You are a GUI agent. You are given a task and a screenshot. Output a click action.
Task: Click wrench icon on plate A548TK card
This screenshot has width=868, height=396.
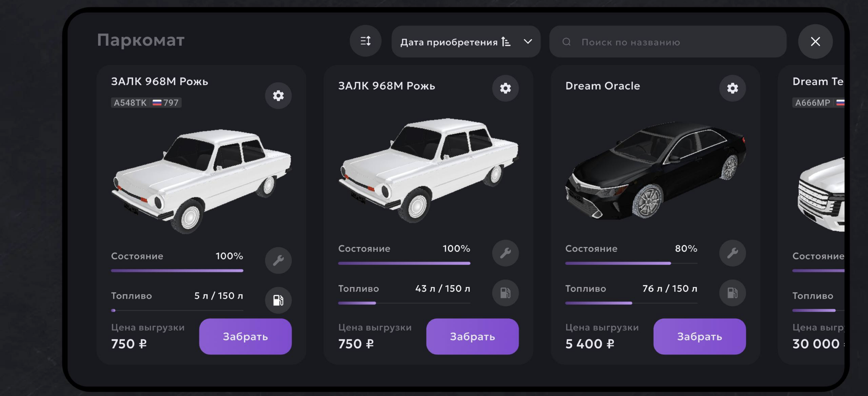coord(278,260)
